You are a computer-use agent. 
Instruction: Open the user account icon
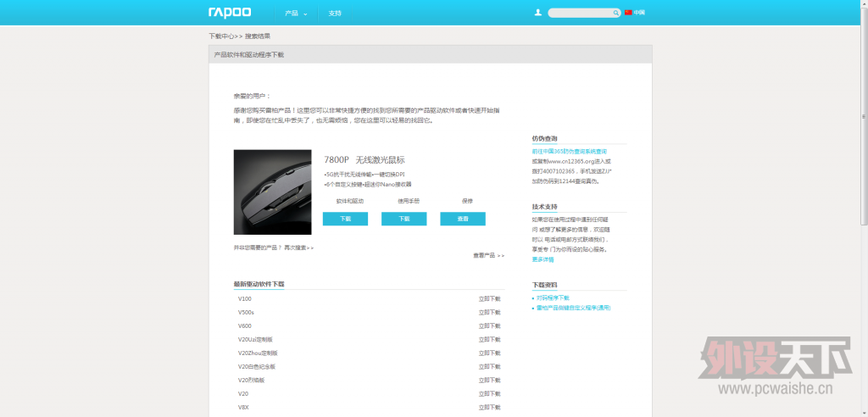click(538, 12)
